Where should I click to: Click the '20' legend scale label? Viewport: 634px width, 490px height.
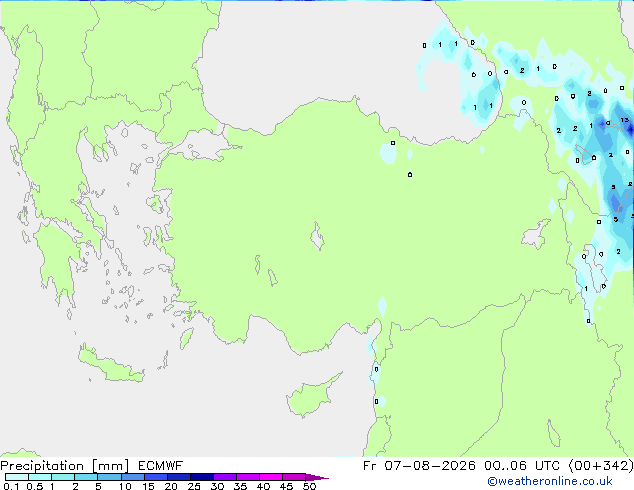(171, 486)
